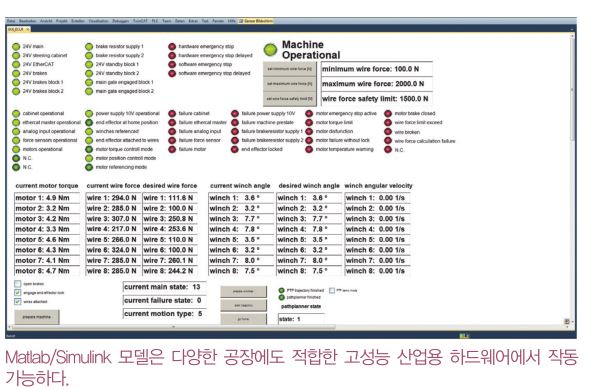Click the large Machine Operational status indicator

(x=270, y=49)
